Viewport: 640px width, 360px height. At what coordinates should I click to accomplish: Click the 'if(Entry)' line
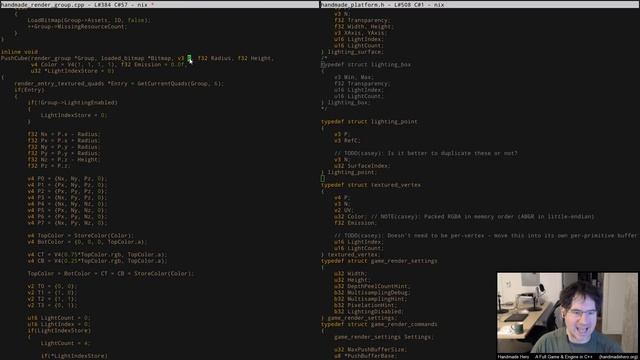click(x=29, y=90)
